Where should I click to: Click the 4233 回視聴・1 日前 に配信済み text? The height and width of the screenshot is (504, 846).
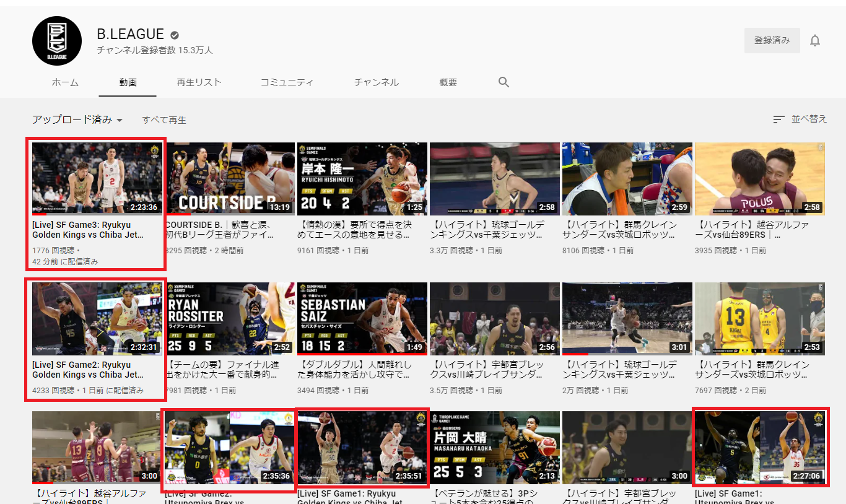(x=88, y=391)
